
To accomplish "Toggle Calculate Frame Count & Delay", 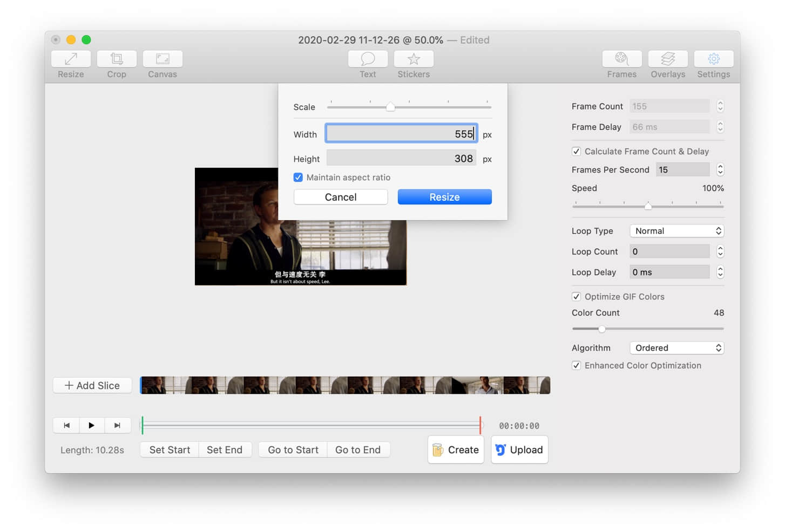I will pyautogui.click(x=576, y=152).
